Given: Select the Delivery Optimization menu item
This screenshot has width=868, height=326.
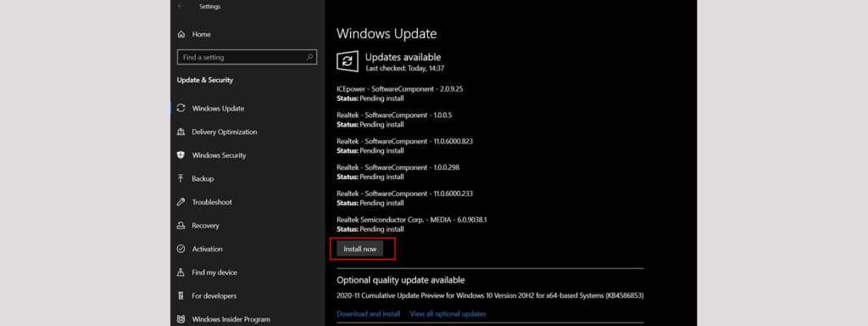Looking at the screenshot, I should tap(248, 132).
